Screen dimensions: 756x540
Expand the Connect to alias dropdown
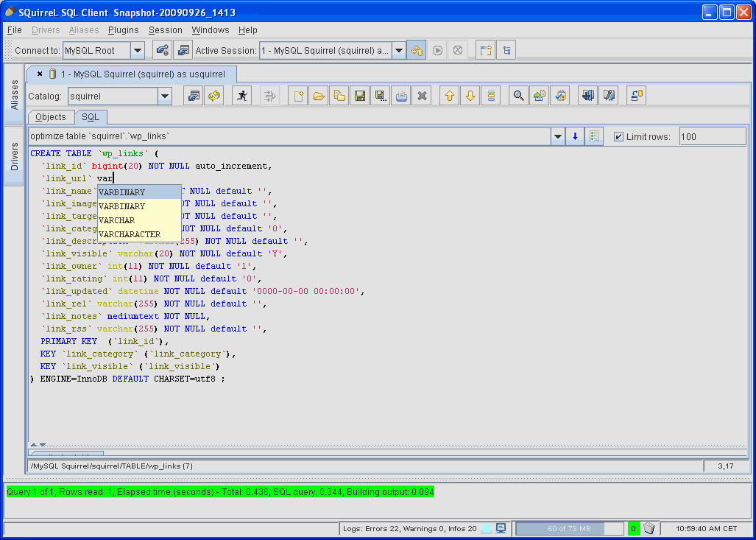coord(138,51)
